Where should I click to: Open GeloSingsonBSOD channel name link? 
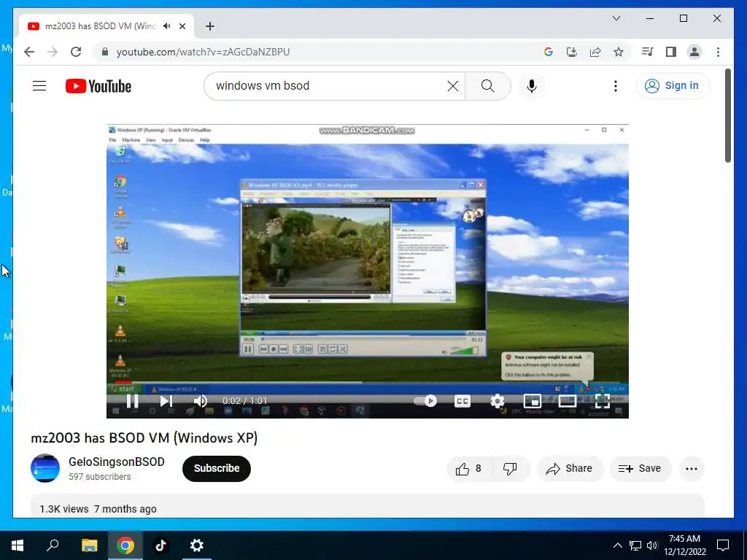[117, 462]
